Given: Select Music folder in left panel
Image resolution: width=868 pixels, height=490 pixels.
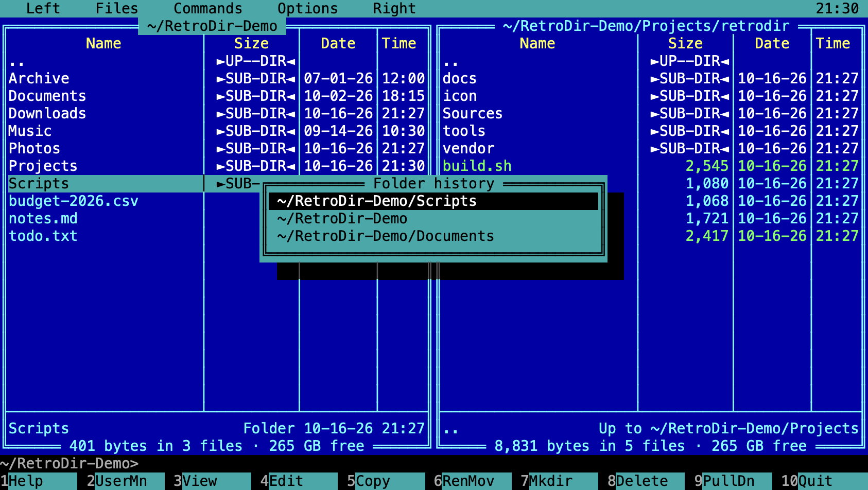Looking at the screenshot, I should 217,131.
